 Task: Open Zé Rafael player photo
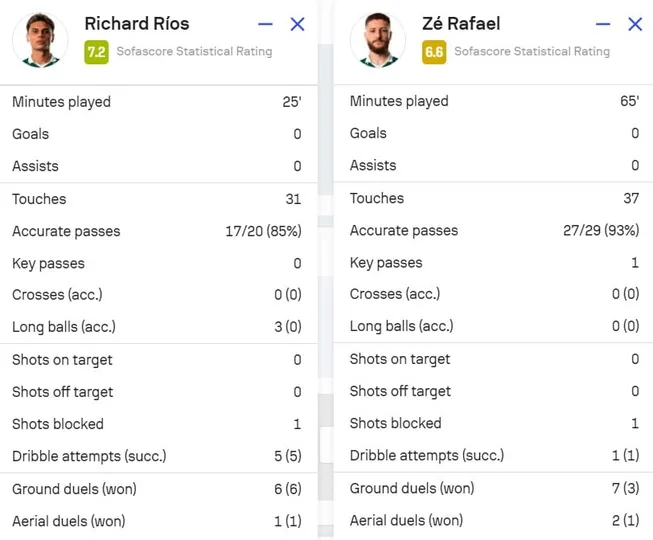(378, 40)
